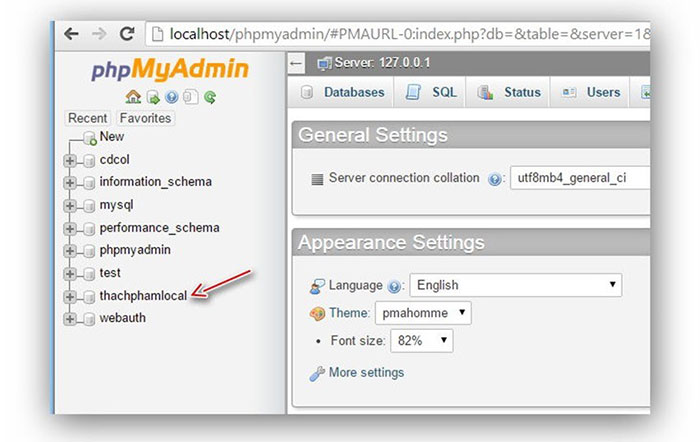Click the New database icon

coord(90,138)
